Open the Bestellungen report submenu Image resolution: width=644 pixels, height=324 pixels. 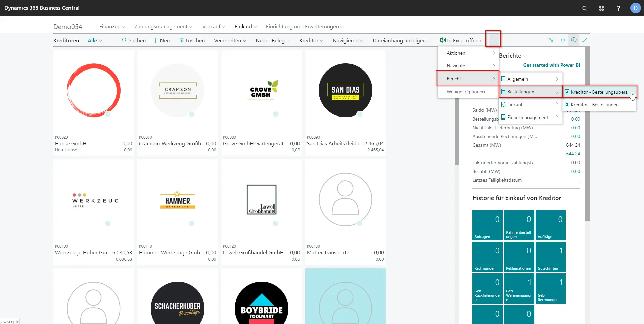point(531,92)
